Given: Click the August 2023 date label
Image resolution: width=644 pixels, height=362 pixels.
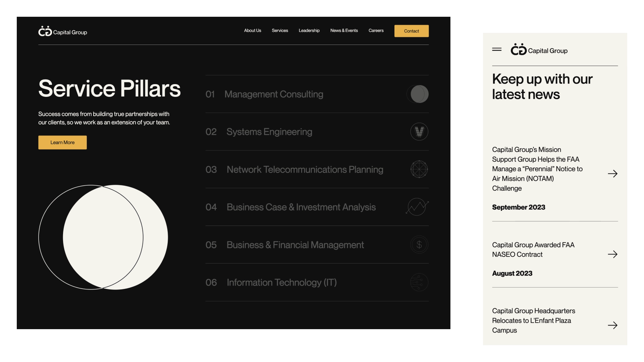Looking at the screenshot, I should pyautogui.click(x=512, y=273).
